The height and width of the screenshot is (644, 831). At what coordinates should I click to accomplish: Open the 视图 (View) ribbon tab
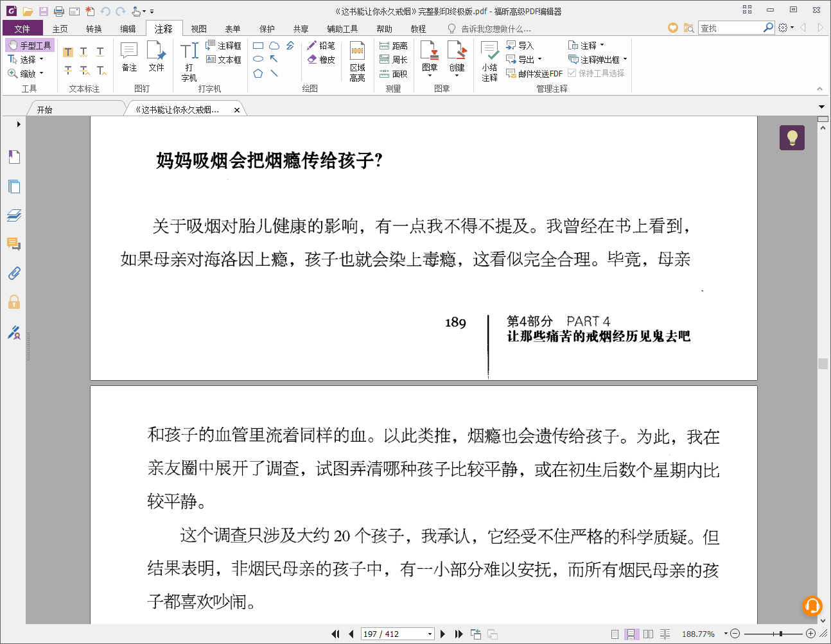click(x=198, y=29)
